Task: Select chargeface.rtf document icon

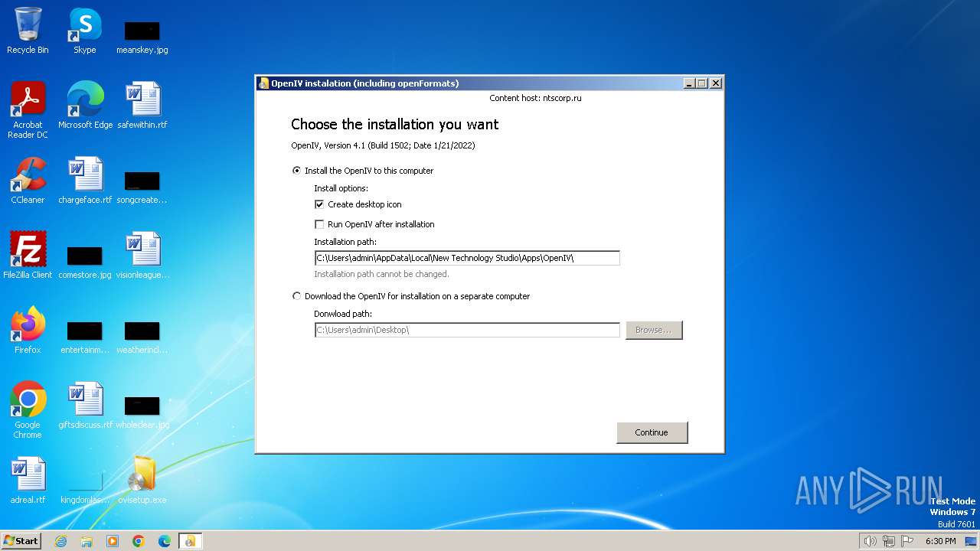Action: 85,181
